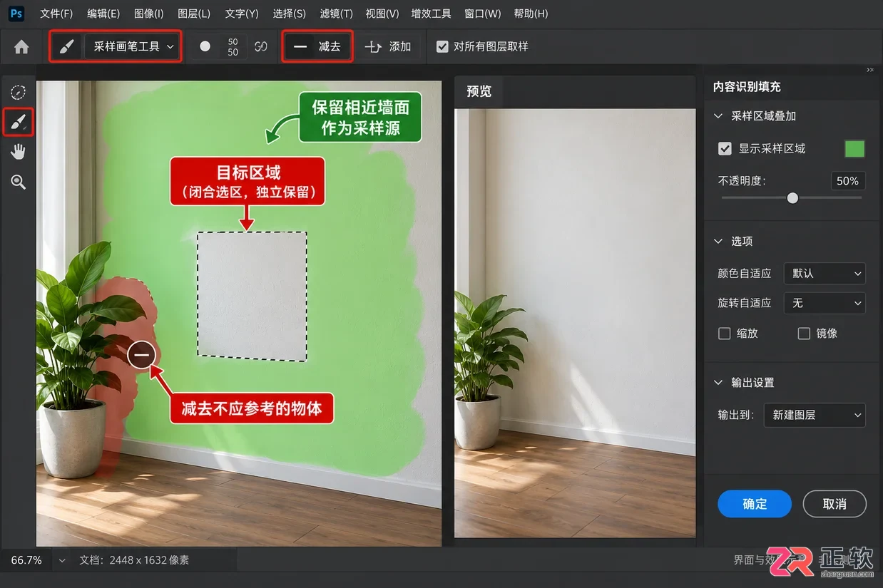Click the Home icon in options bar
Viewport: 883px width, 588px height.
click(x=21, y=46)
